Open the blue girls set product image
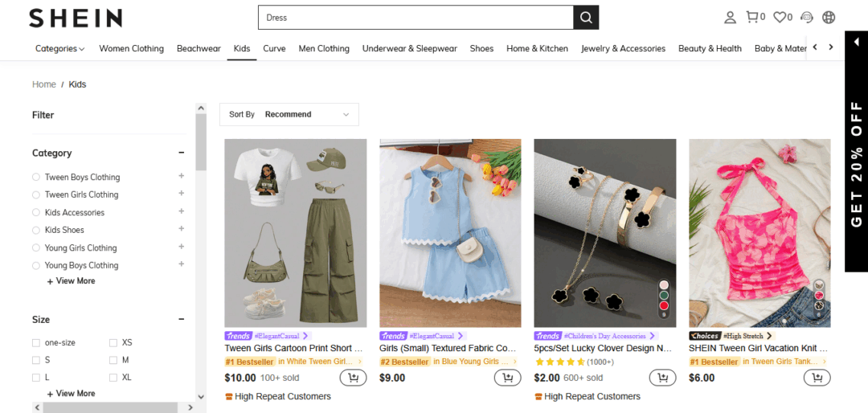 coord(450,233)
